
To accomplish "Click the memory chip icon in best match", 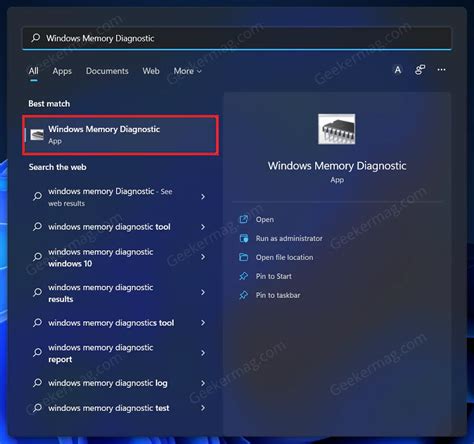I will (x=37, y=135).
